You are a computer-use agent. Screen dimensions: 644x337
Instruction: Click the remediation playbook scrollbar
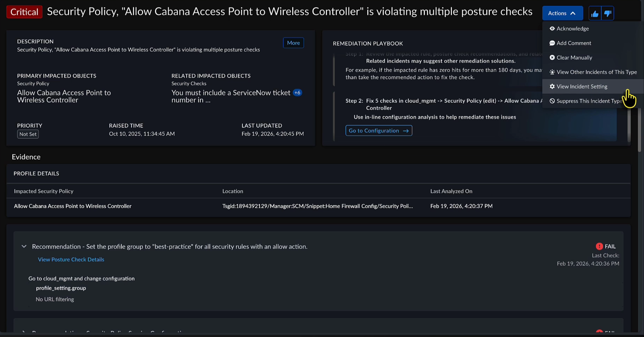629,125
